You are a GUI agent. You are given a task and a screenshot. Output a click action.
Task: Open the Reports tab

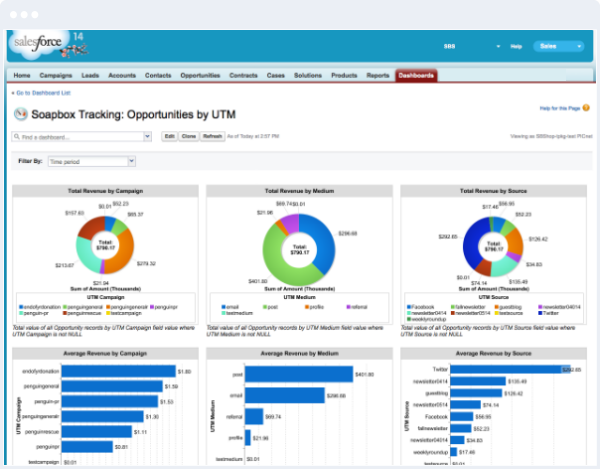click(378, 75)
